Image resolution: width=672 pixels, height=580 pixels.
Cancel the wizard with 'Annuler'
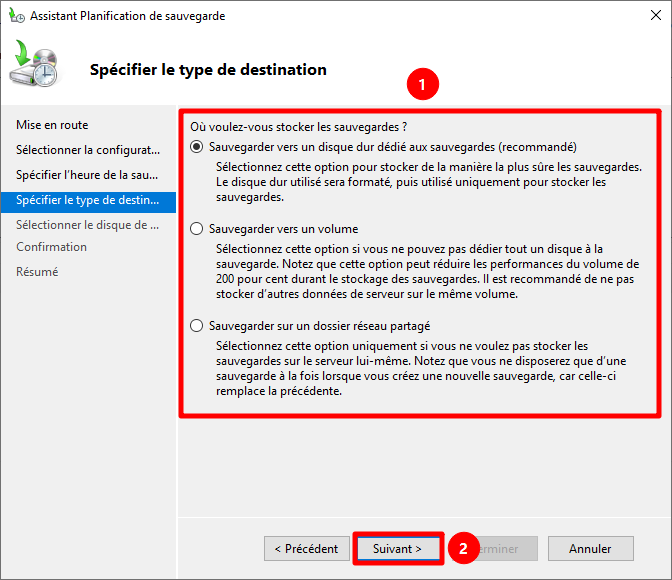[x=590, y=549]
